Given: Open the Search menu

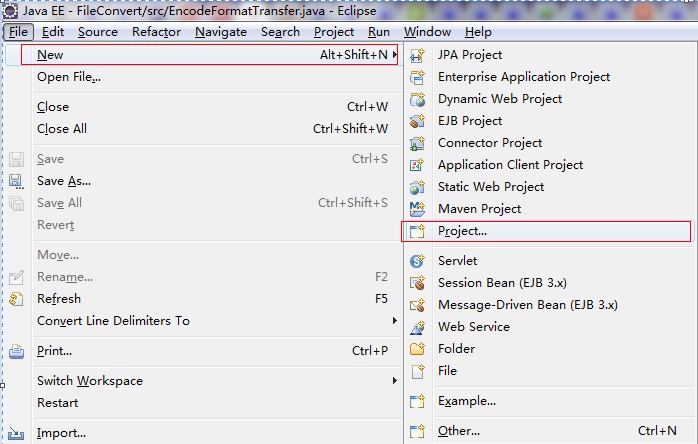Looking at the screenshot, I should click(x=280, y=32).
